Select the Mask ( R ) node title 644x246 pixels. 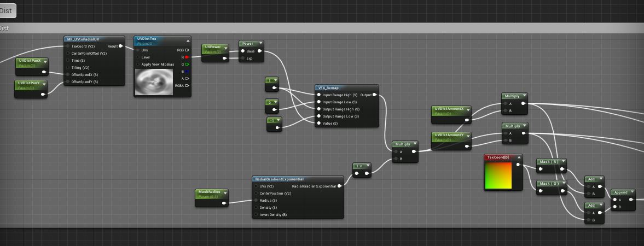tap(547, 162)
